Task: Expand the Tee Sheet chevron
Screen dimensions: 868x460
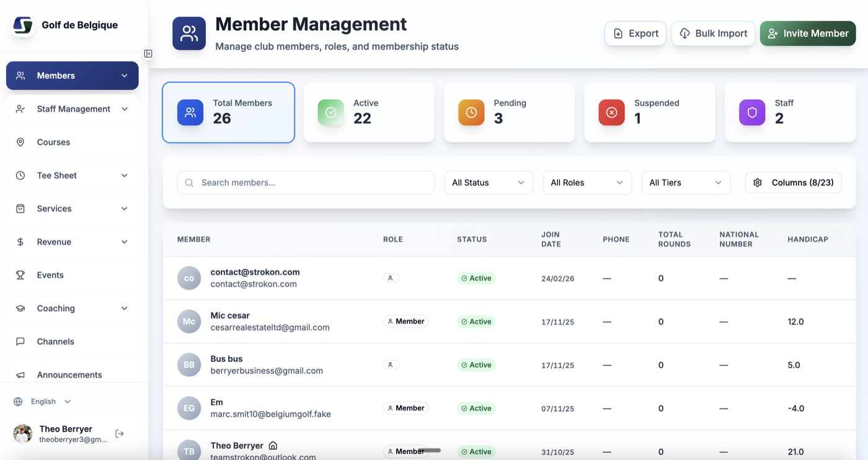Action: [x=125, y=175]
